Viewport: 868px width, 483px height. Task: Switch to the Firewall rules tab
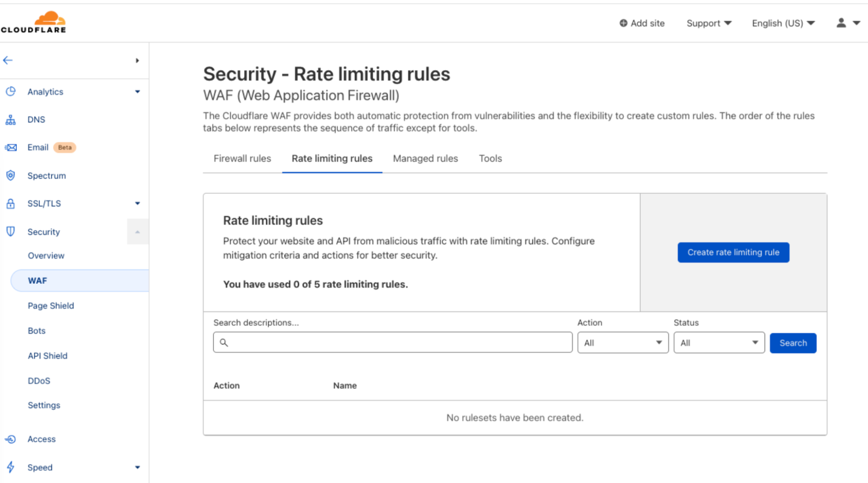(242, 158)
